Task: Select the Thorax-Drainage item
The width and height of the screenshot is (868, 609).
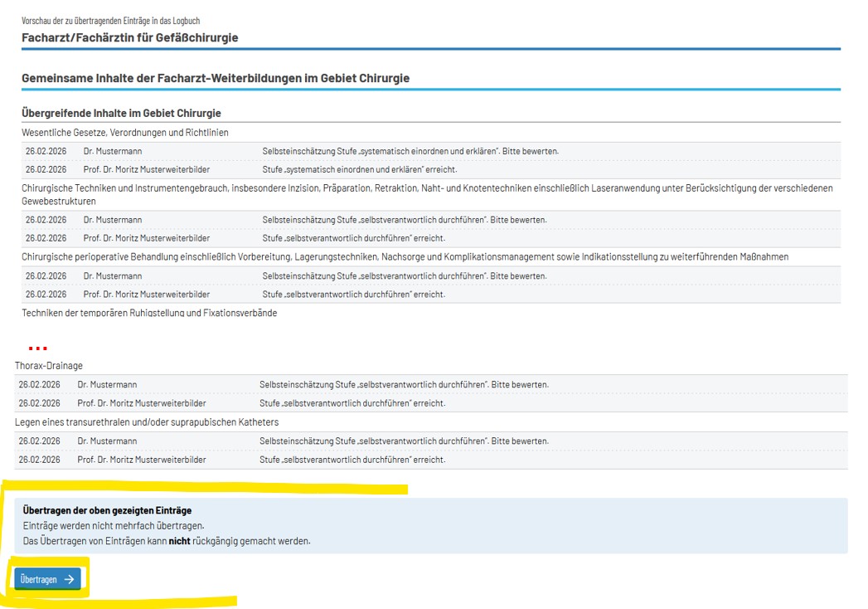Action: point(49,366)
